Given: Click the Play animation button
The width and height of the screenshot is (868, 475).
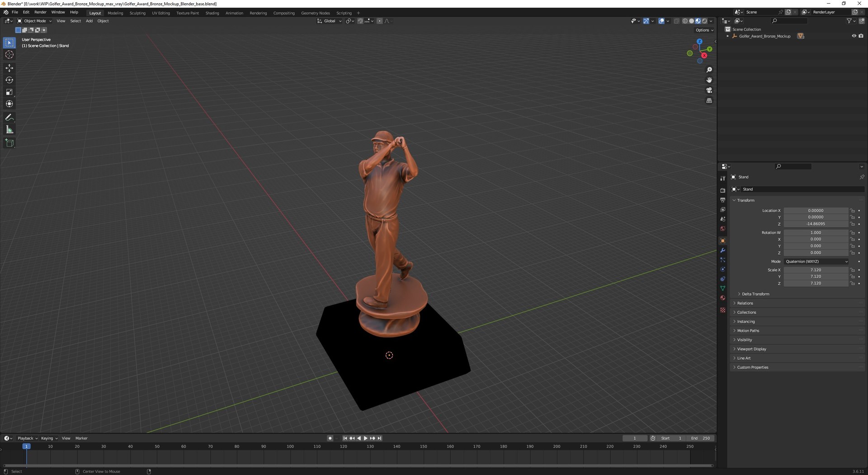Looking at the screenshot, I should 366,438.
